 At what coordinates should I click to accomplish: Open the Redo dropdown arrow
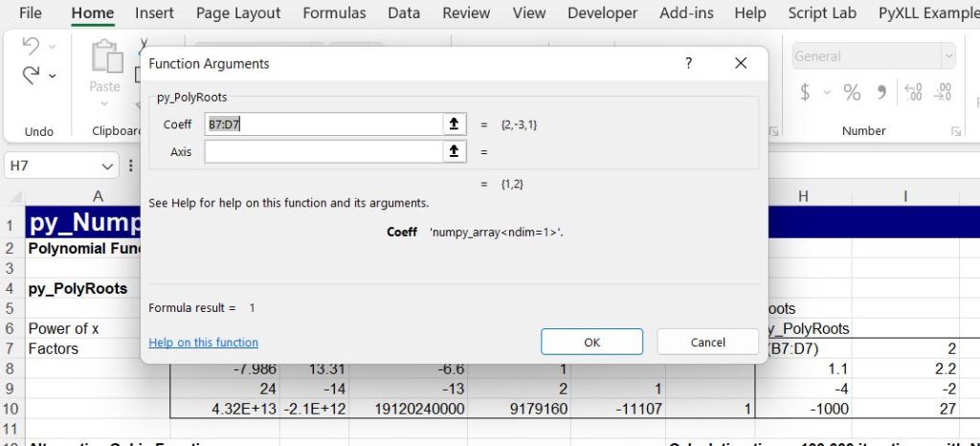52,75
